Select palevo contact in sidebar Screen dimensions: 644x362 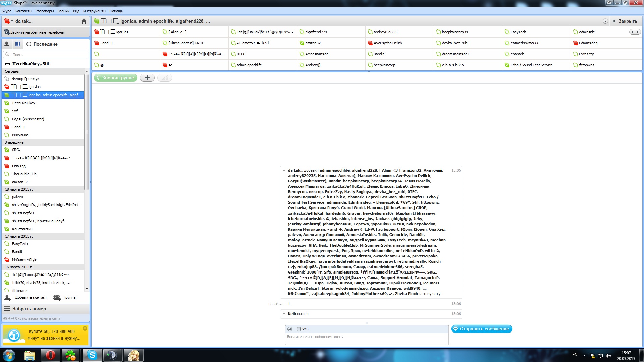click(x=43, y=197)
